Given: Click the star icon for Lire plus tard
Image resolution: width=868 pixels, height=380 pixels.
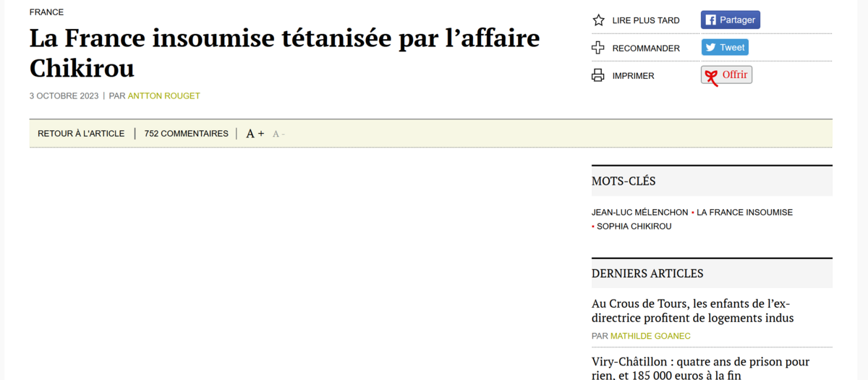Looking at the screenshot, I should (x=598, y=20).
